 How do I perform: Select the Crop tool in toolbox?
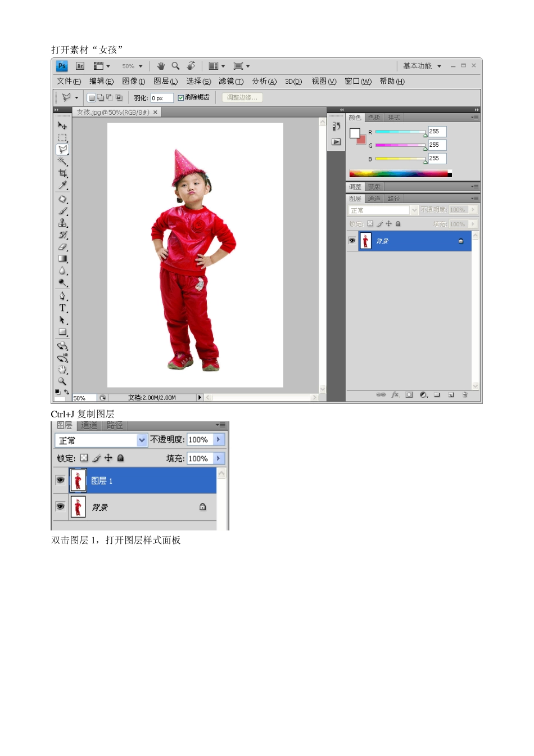[62, 173]
